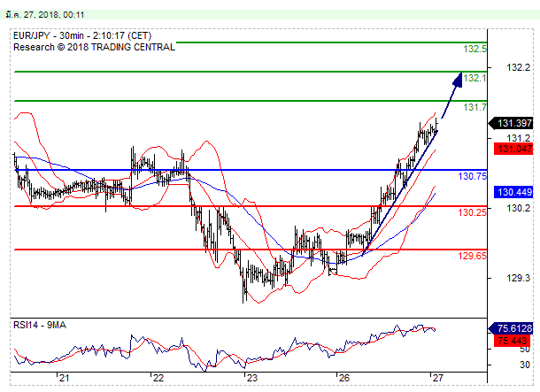
Task: Click the date axis label 22
Action: point(158,378)
